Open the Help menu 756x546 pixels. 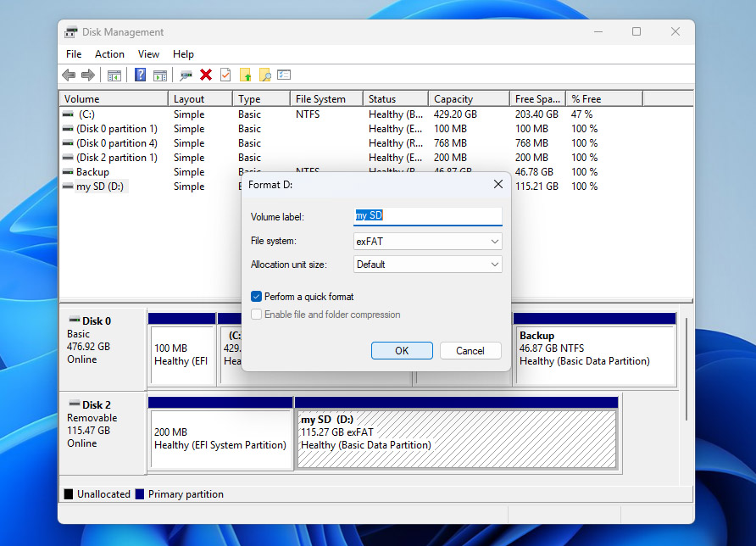183,54
